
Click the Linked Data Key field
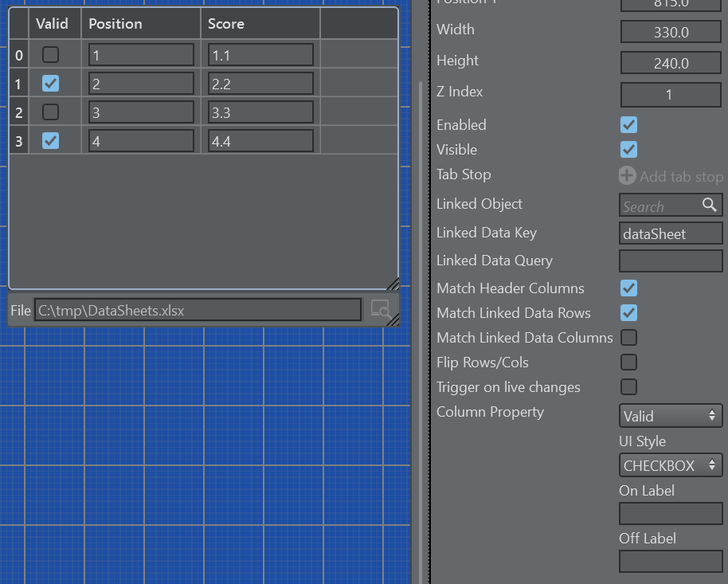(671, 233)
